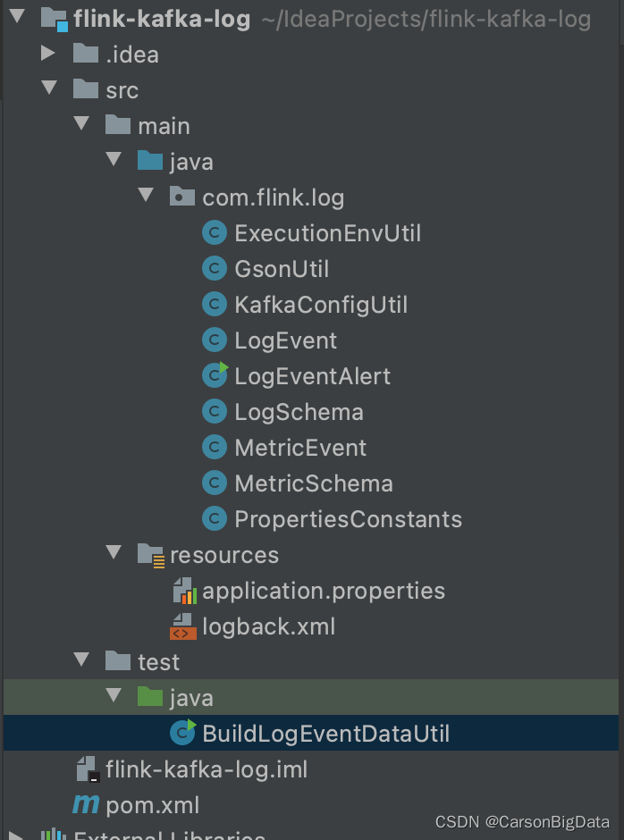The width and height of the screenshot is (624, 840).
Task: Expand the .idea folder arrow
Action: [48, 53]
